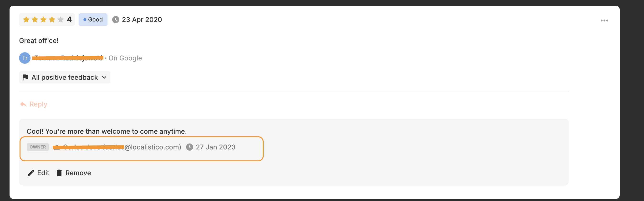Click the blue Good sentiment badge

point(93,20)
